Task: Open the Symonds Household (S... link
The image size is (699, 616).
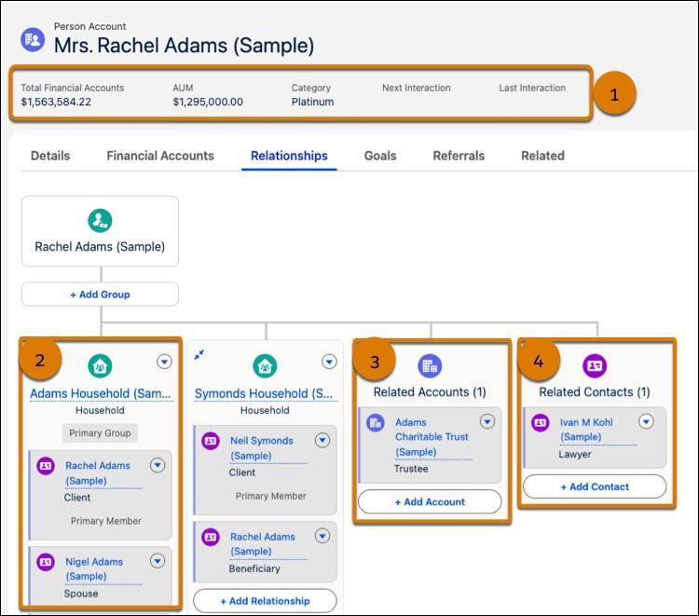Action: 264,393
